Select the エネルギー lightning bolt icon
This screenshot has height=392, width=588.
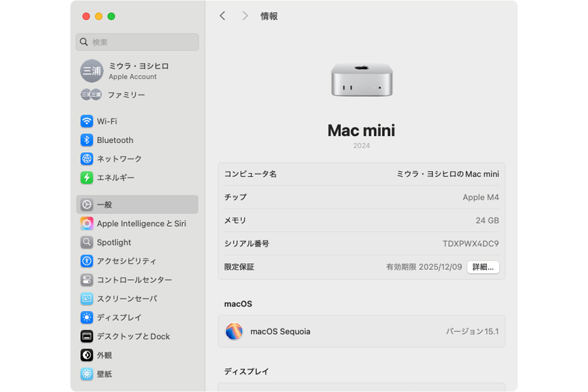(x=87, y=178)
